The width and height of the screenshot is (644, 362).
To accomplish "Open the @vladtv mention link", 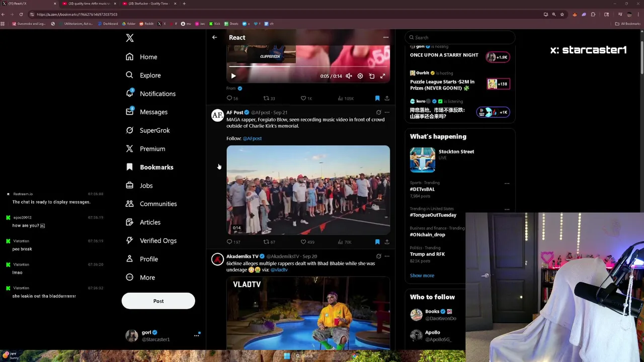I will (x=279, y=270).
